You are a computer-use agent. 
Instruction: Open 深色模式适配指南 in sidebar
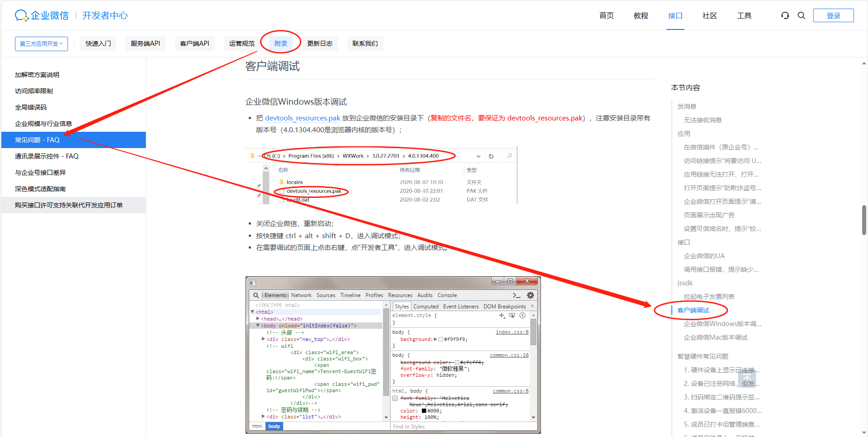point(74,189)
